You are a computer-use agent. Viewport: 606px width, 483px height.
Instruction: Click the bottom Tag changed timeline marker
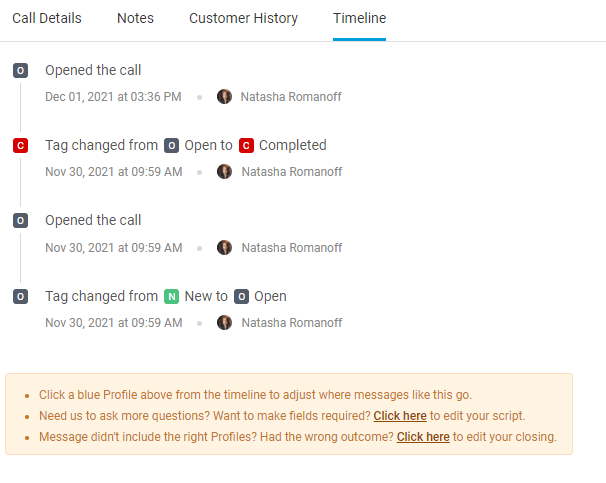pyautogui.click(x=20, y=296)
